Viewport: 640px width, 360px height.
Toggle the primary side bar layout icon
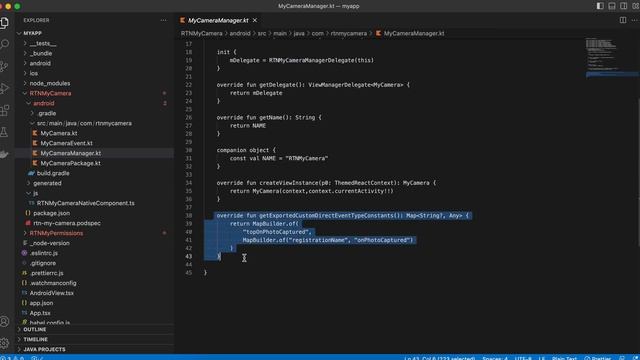coord(600,6)
